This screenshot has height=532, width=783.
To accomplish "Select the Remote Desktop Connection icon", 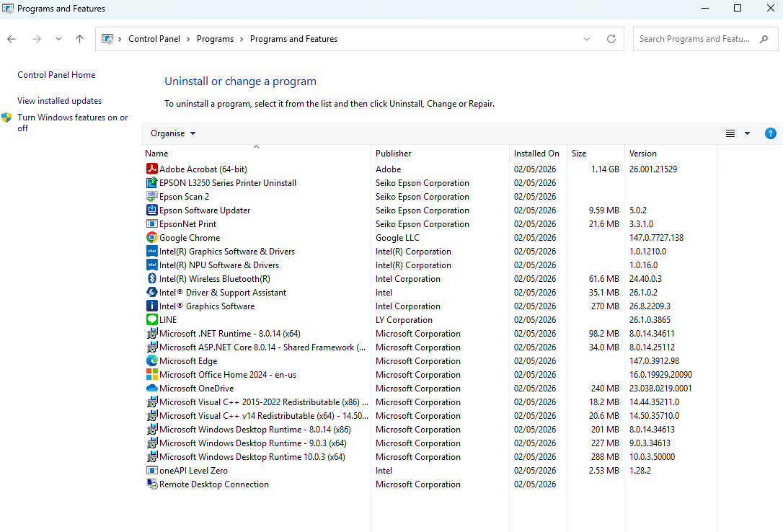I will 152,484.
